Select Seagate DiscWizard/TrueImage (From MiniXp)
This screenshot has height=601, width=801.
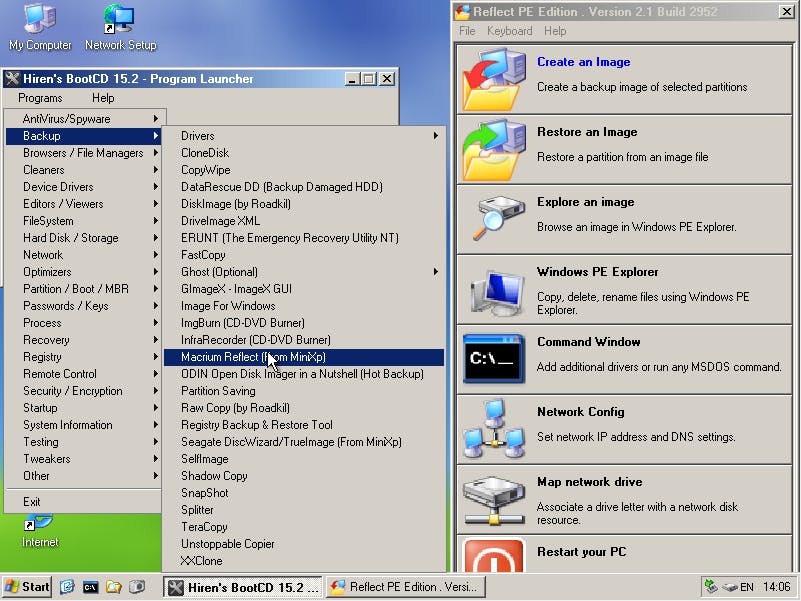[304, 442]
